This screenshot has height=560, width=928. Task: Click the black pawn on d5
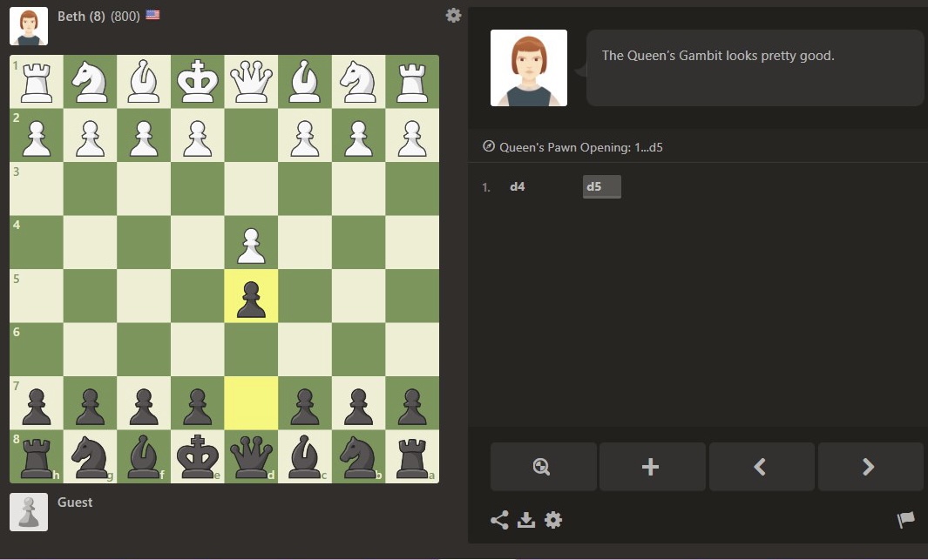[251, 296]
